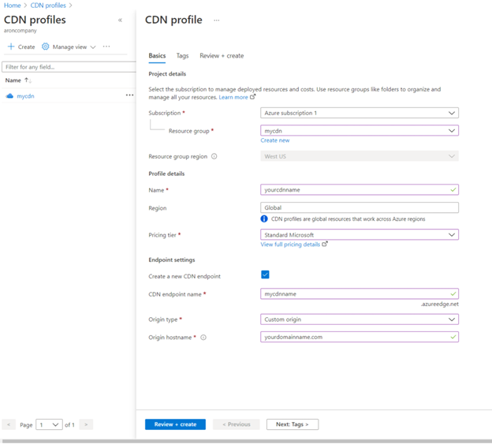
Task: Click the Region Global field
Action: point(360,208)
